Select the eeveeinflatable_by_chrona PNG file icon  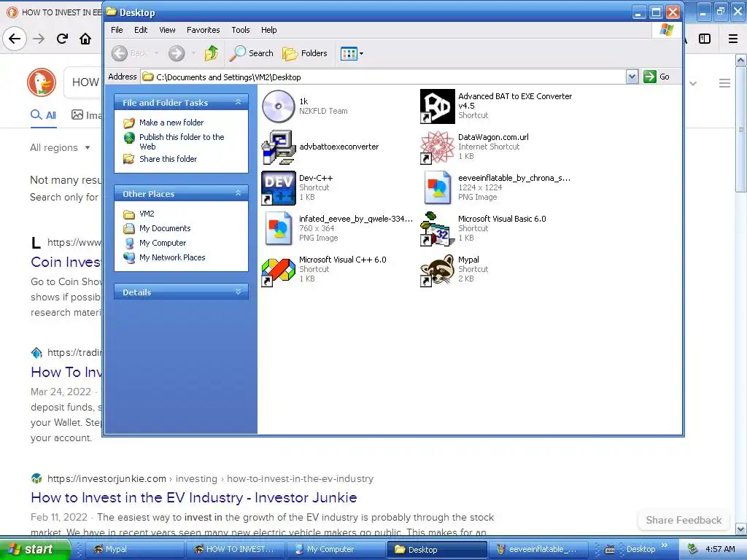(438, 188)
